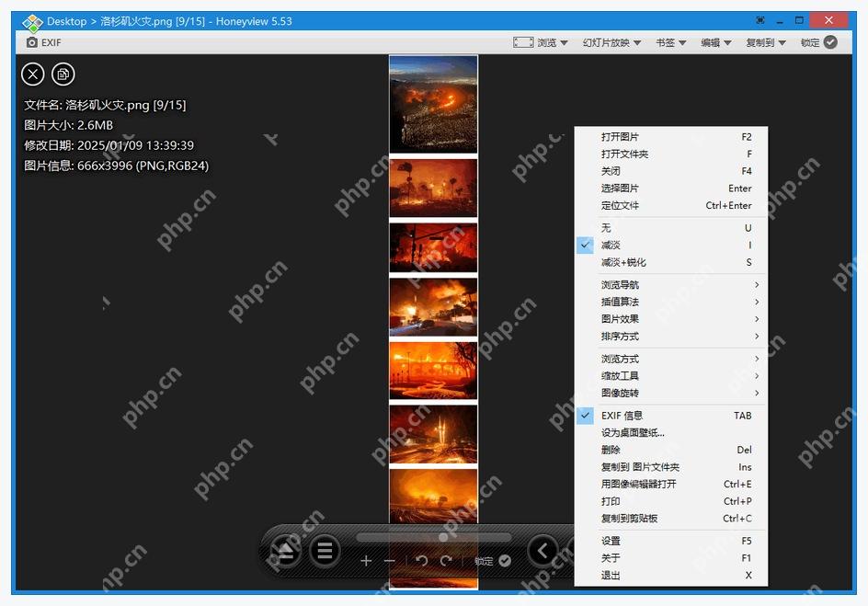Viewport: 868px width, 606px height.
Task: Click the city night fire photo at top
Action: click(433, 105)
